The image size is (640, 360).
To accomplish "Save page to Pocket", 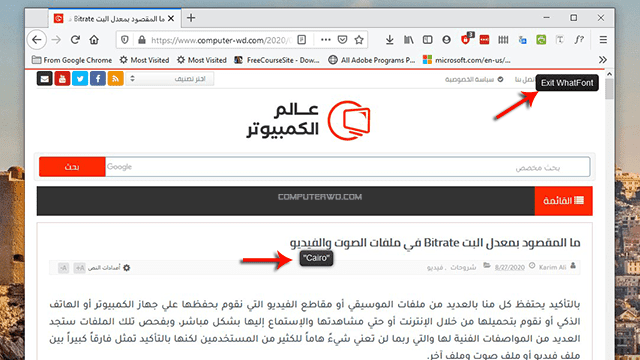I will [342, 40].
